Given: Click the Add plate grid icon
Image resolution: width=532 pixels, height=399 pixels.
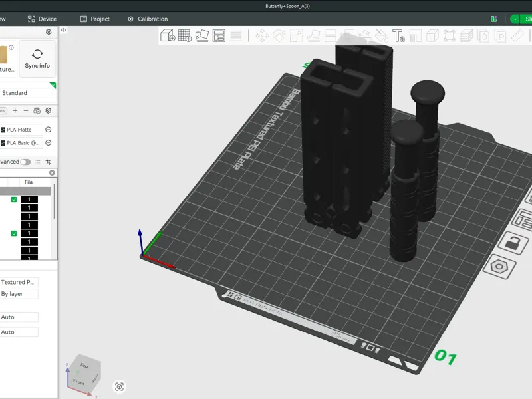Looking at the screenshot, I should click(185, 35).
